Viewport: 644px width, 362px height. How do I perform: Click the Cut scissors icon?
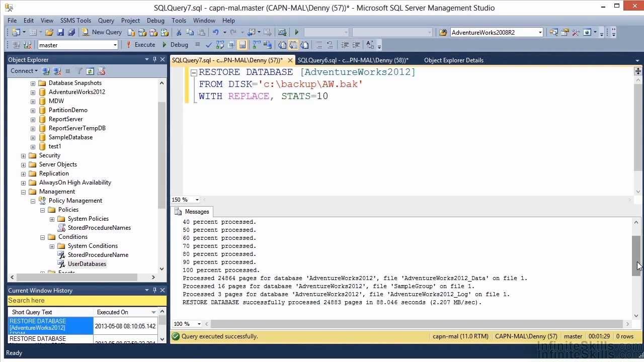pos(179,32)
